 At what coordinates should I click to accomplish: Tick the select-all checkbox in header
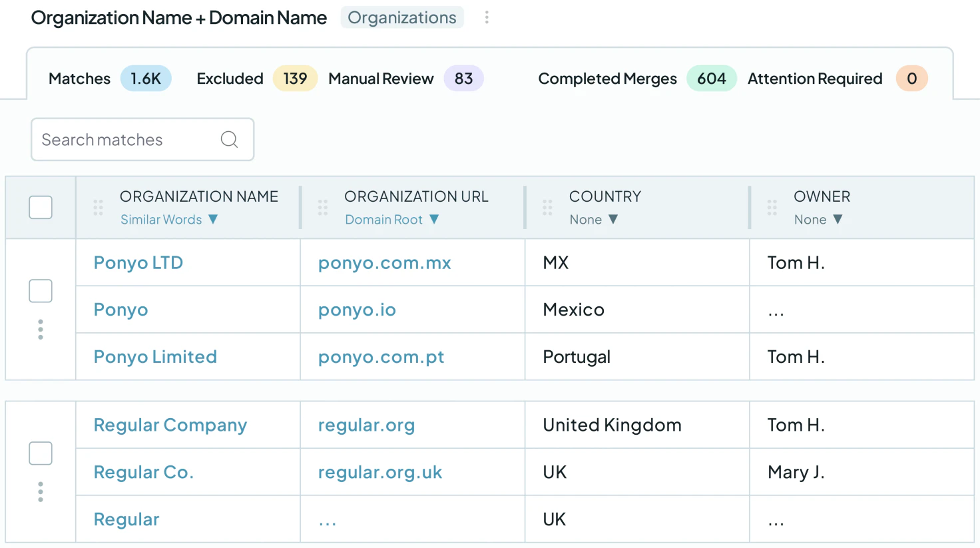pos(41,207)
